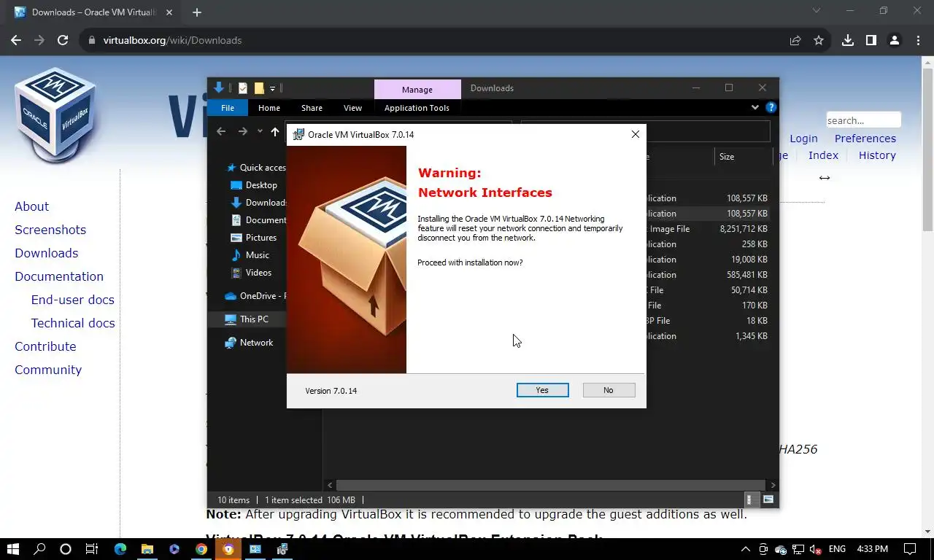Open Videos in the navigation pane
This screenshot has width=934, height=560.
(x=252, y=273)
